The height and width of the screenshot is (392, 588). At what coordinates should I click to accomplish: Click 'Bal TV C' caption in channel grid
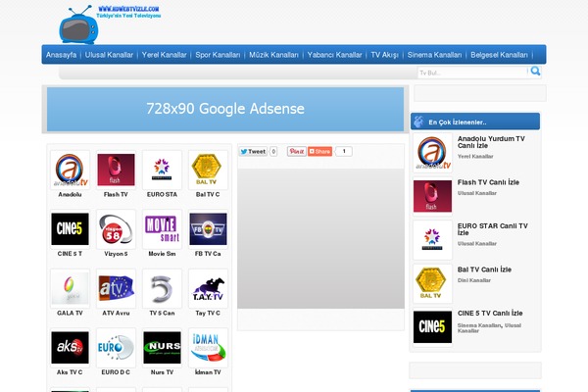(x=208, y=194)
